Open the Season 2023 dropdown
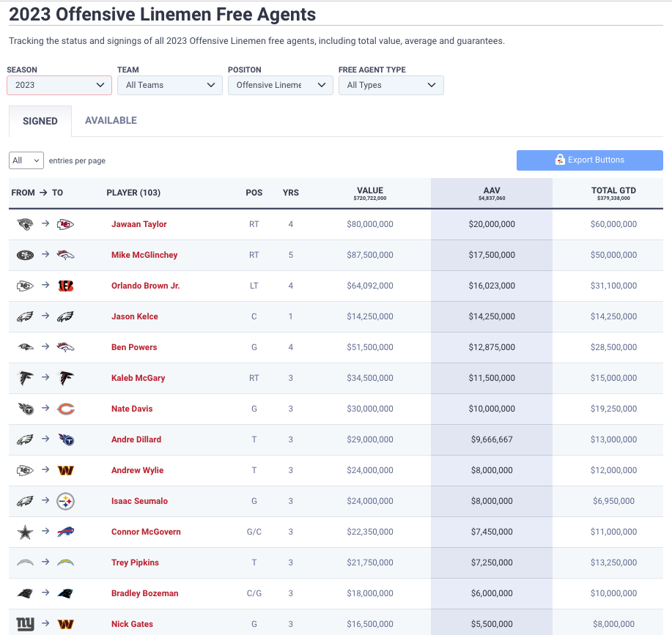 [x=59, y=85]
